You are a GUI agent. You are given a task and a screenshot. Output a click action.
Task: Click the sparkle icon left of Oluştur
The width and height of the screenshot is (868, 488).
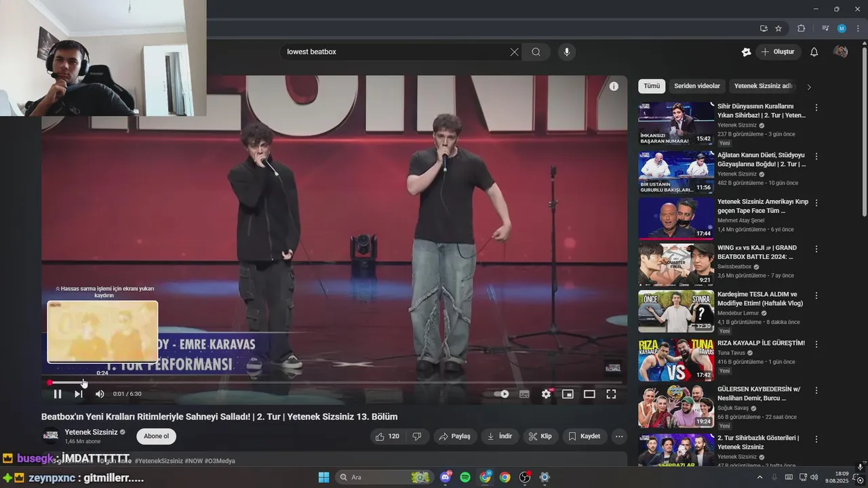746,52
